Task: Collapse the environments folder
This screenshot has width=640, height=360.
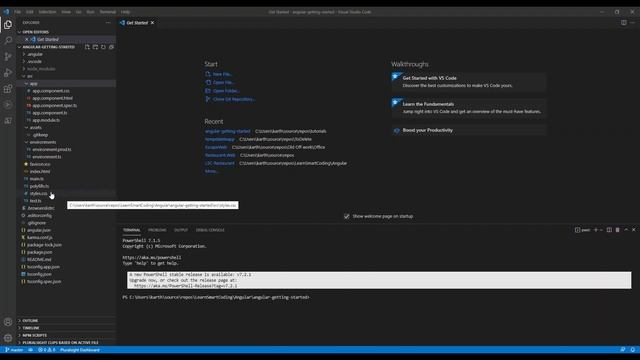Action: click(43, 142)
